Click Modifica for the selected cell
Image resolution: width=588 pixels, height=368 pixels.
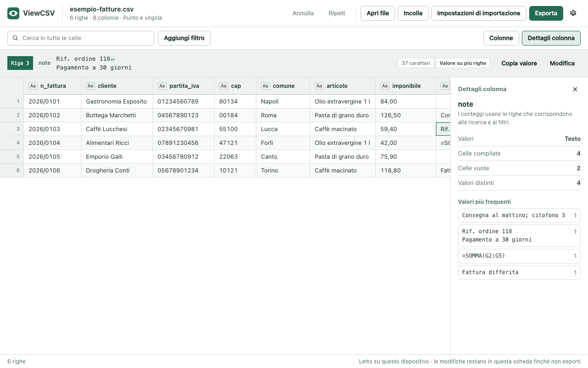pyautogui.click(x=562, y=63)
